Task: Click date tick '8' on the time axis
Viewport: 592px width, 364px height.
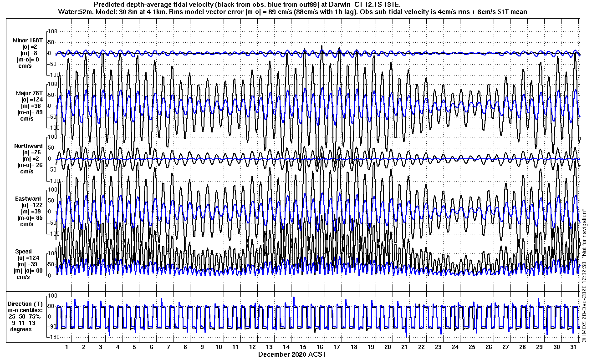Action: 185,347
